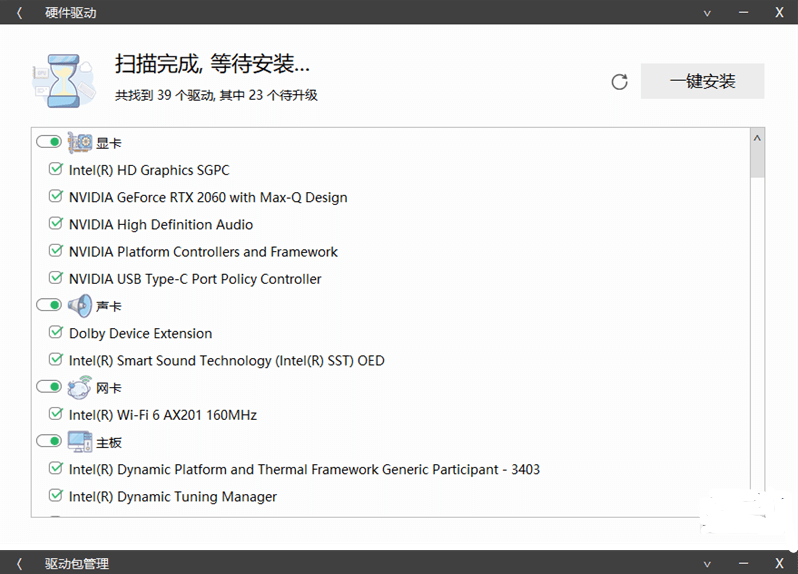Uncheck NVIDIA Platform Controllers and Framework
The image size is (798, 574).
tap(55, 251)
